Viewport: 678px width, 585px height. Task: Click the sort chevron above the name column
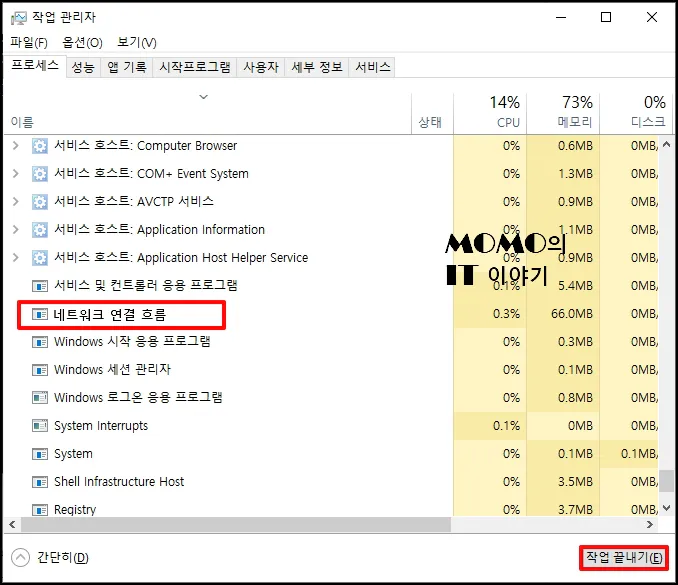point(203,97)
